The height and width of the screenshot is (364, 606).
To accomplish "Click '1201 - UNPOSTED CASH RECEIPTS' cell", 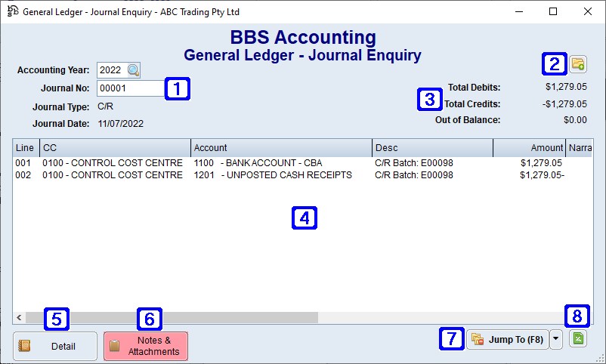I will [273, 175].
